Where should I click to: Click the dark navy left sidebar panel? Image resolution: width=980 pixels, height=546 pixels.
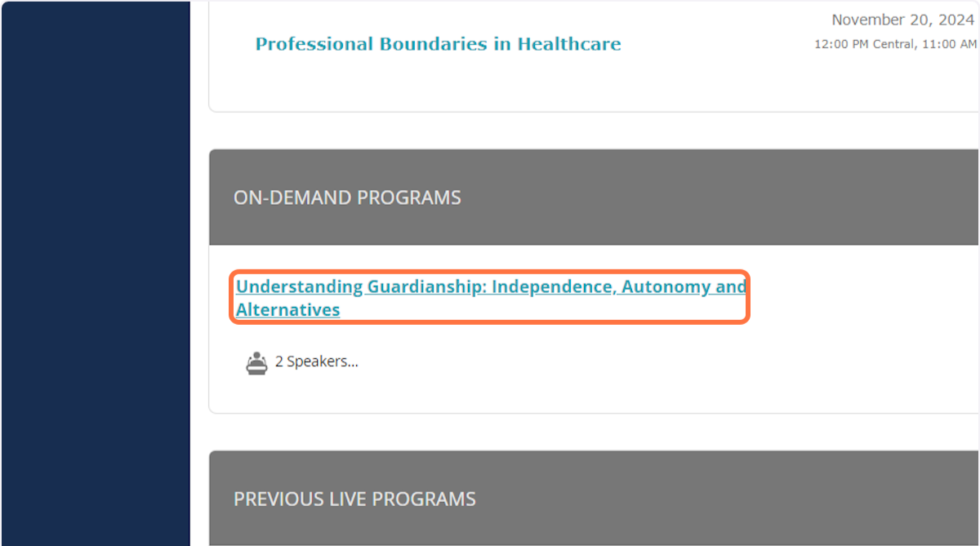pyautogui.click(x=96, y=273)
